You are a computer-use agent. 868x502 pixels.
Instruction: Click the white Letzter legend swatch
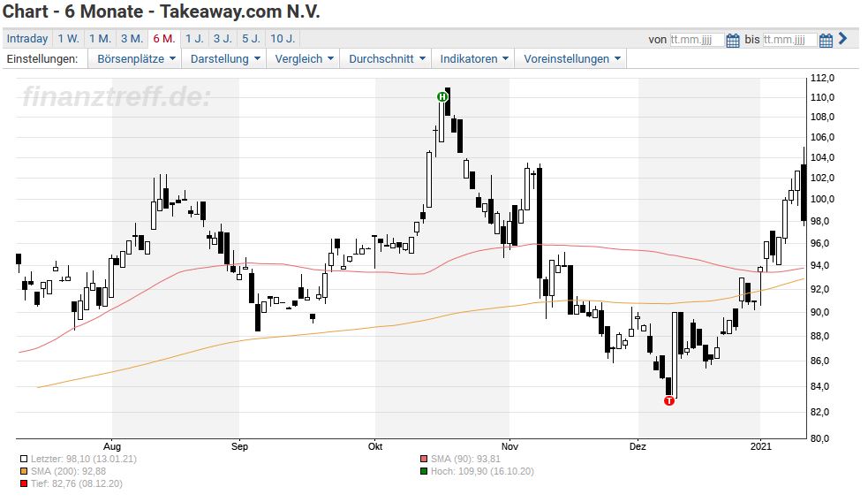(24, 459)
